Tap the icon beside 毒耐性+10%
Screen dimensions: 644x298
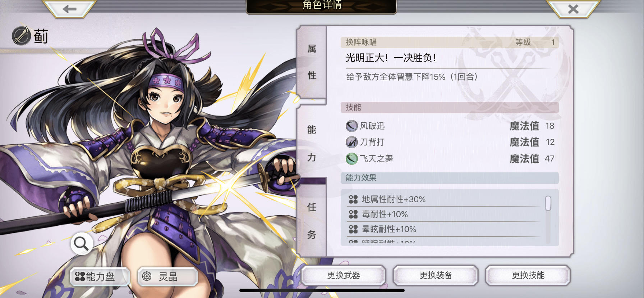353,215
